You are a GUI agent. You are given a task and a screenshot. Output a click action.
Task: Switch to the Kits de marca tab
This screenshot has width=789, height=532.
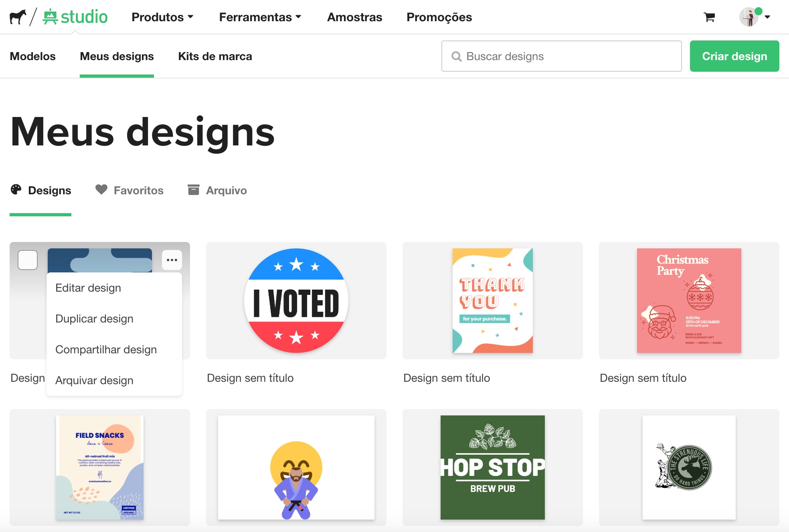coord(215,56)
